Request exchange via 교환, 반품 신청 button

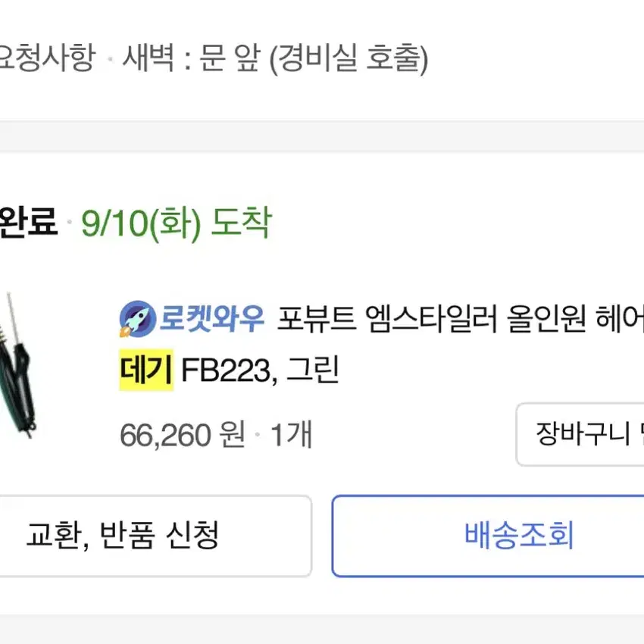[155, 536]
